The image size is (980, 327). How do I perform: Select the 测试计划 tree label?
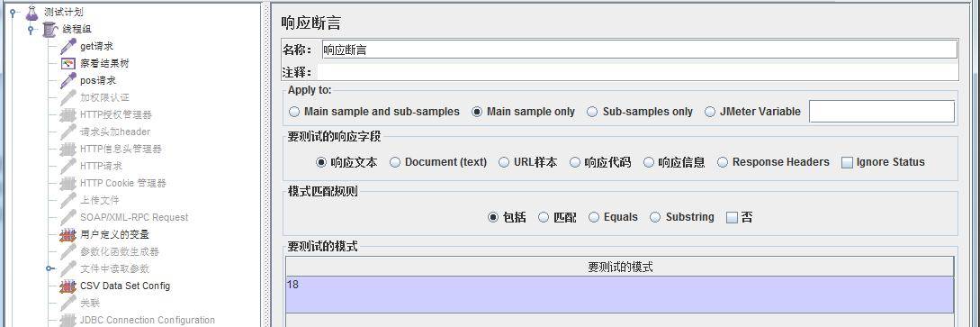coord(64,12)
